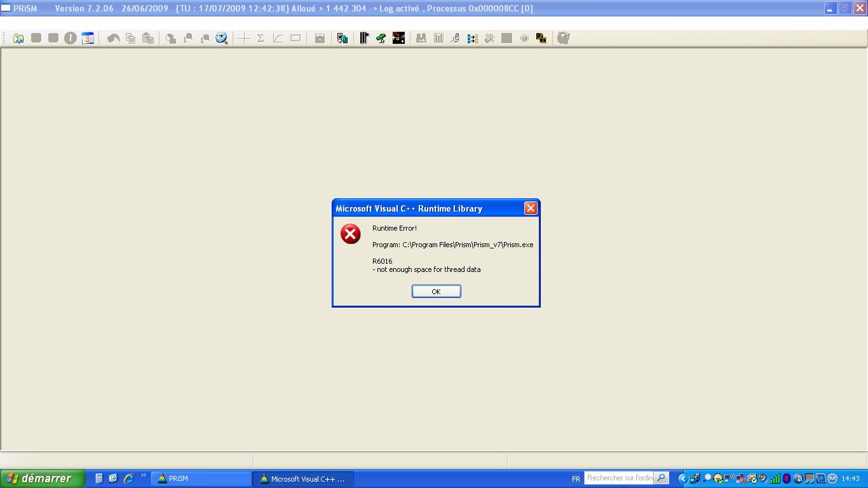Click the information (i) toolbar icon

(70, 38)
